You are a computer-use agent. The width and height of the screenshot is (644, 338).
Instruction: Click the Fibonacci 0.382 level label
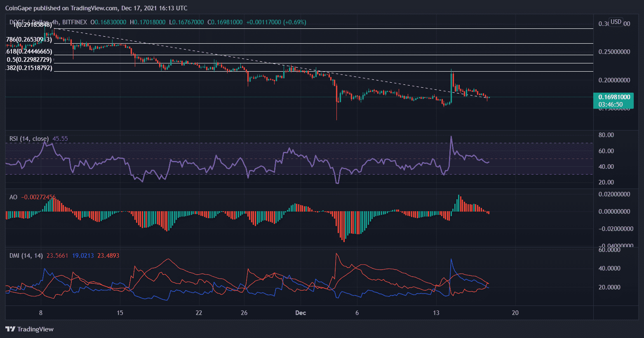pyautogui.click(x=29, y=68)
